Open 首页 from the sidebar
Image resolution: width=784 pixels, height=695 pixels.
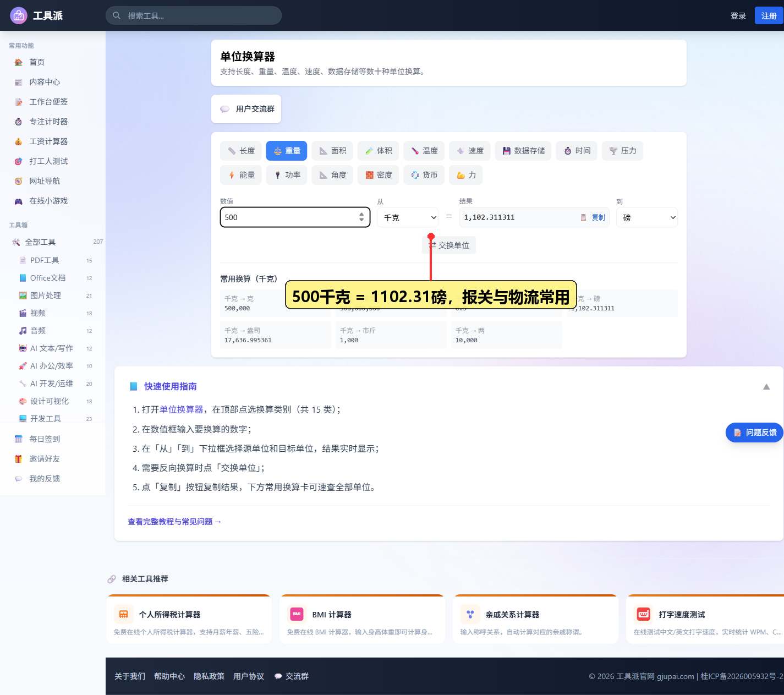point(53,62)
